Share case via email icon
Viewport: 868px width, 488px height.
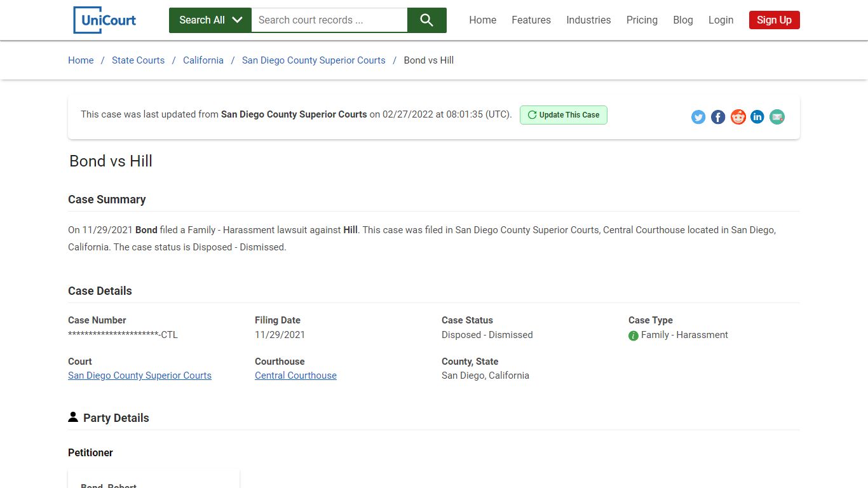[777, 117]
